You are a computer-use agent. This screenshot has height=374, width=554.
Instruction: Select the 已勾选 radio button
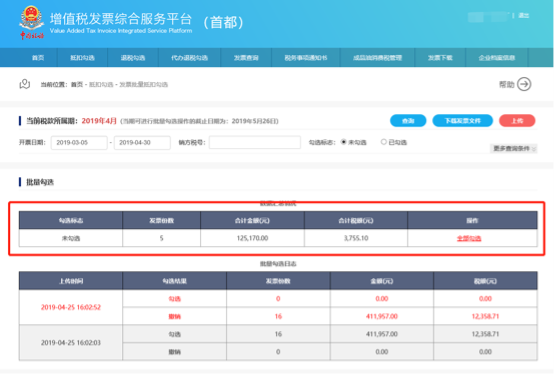coord(383,142)
